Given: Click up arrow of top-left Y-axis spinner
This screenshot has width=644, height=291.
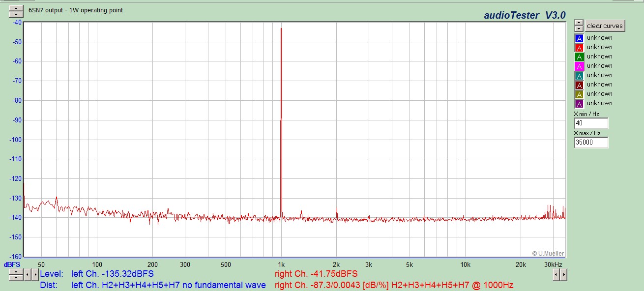Looking at the screenshot, I should [16, 8].
